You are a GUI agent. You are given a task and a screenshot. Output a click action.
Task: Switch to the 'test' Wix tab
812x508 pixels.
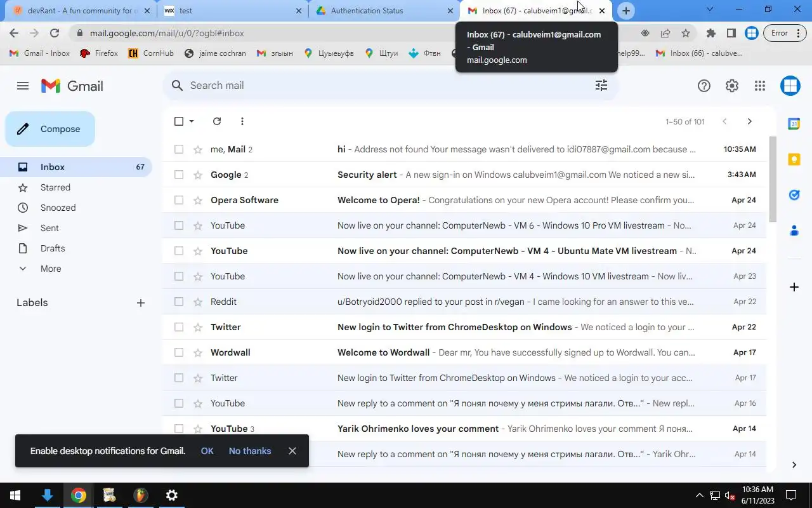pos(233,11)
